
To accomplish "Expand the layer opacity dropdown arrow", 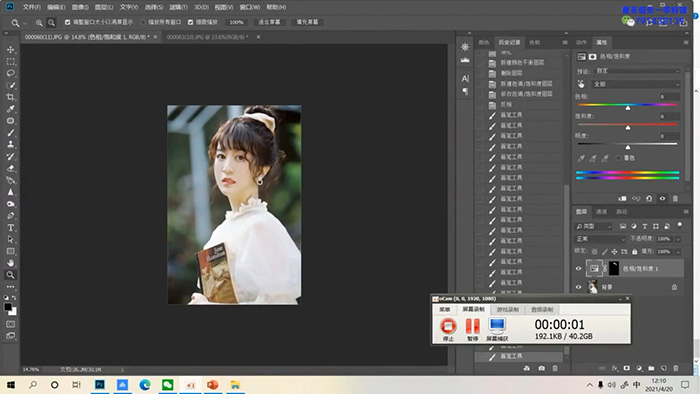I will click(678, 239).
